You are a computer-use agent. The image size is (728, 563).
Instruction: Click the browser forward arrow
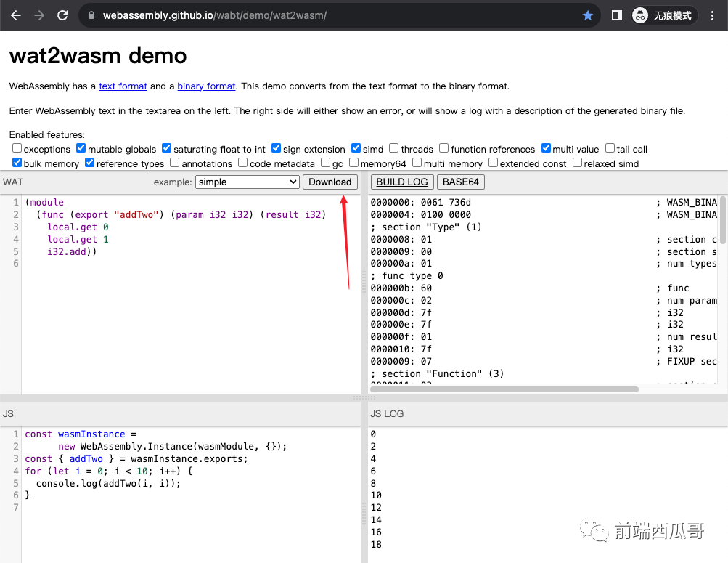39,15
